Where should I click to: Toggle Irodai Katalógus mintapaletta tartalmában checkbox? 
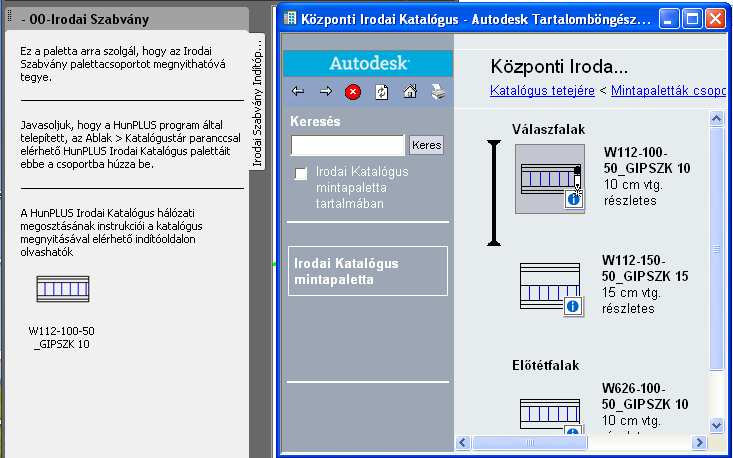point(301,173)
